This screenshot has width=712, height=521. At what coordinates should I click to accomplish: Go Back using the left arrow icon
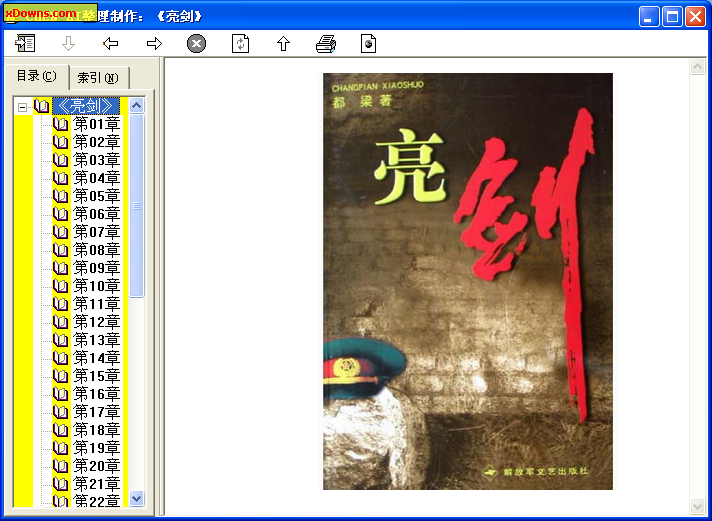pos(110,44)
